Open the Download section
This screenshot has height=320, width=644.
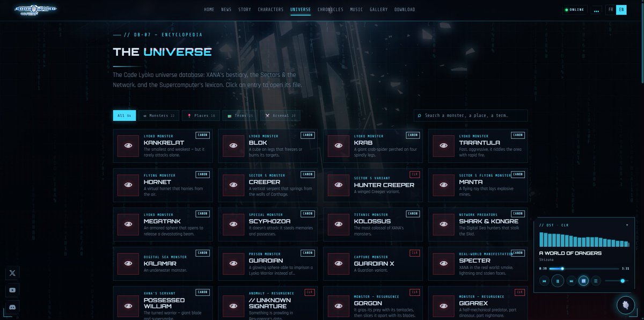tap(405, 10)
